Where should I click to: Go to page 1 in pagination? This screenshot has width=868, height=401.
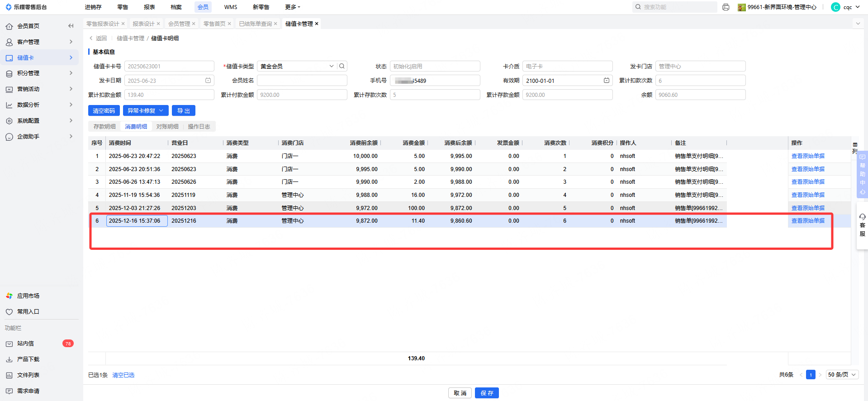(x=811, y=375)
